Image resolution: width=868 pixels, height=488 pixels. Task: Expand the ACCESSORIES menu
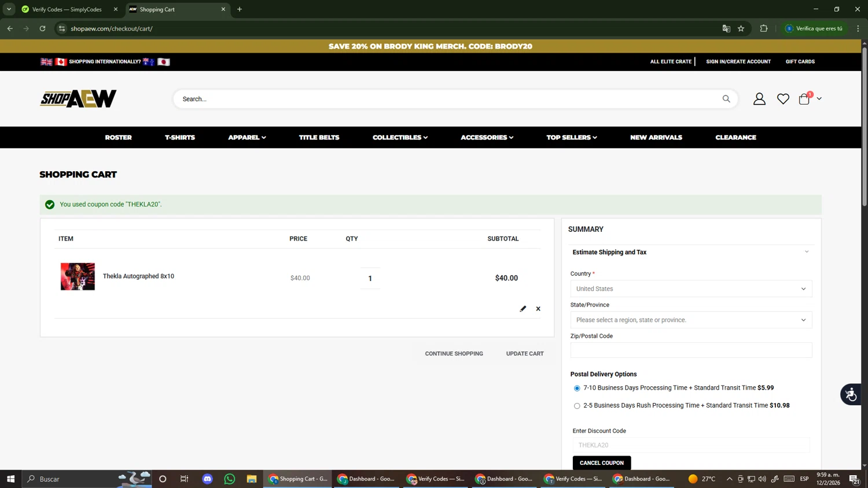(x=487, y=138)
